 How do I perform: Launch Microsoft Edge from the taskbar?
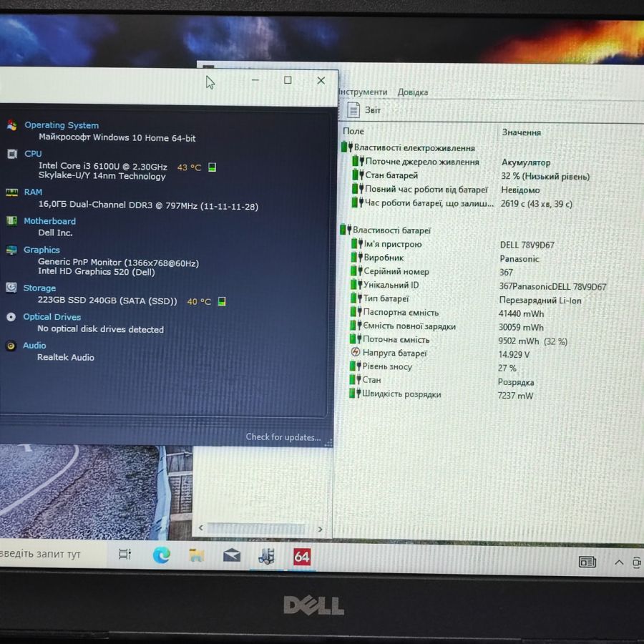(x=162, y=555)
